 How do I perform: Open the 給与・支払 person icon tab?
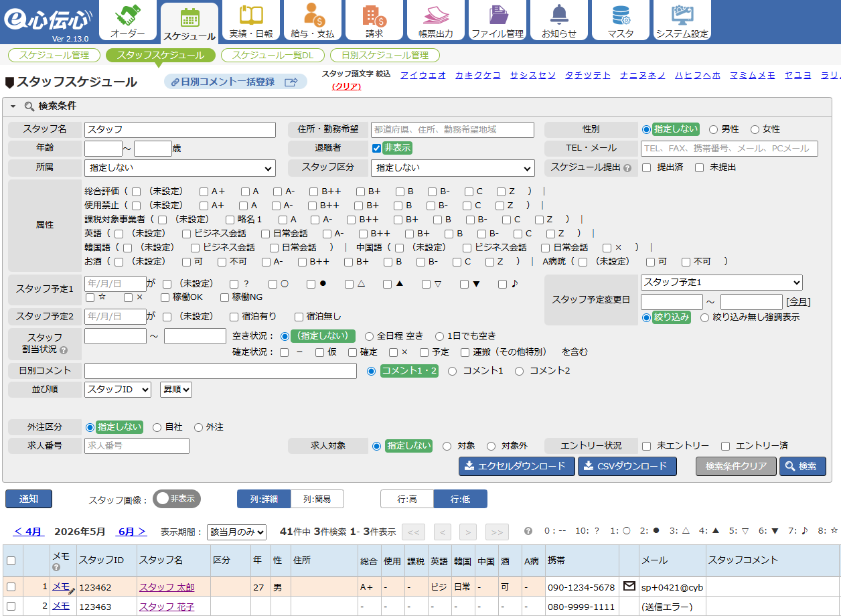coord(313,21)
